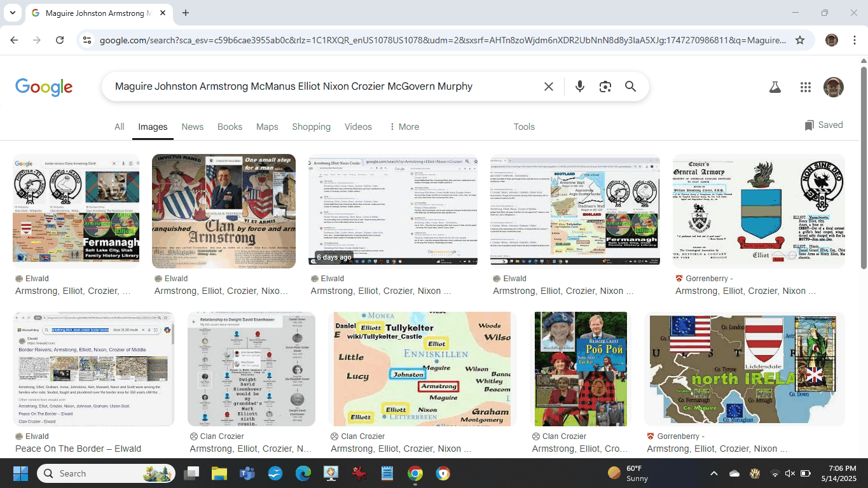Submit search with magnifier icon
The image size is (868, 488).
pos(630,87)
